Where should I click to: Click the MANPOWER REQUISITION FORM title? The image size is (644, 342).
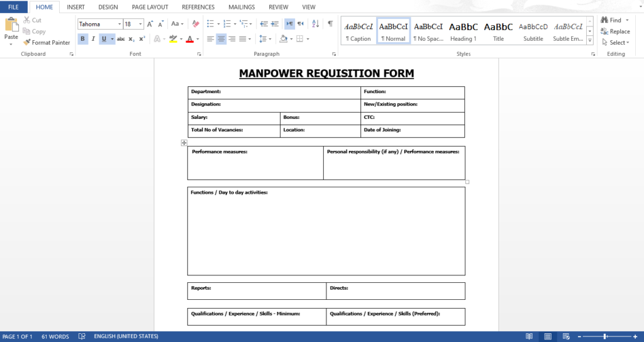[326, 74]
